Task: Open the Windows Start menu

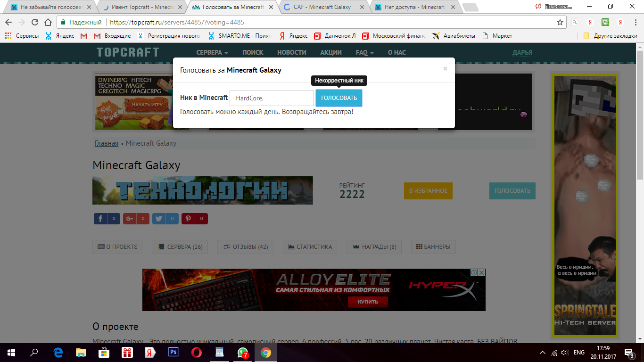Action: pos(11,353)
